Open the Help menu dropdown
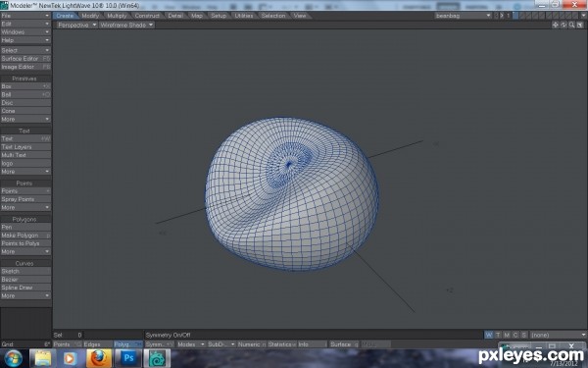 (x=25, y=40)
